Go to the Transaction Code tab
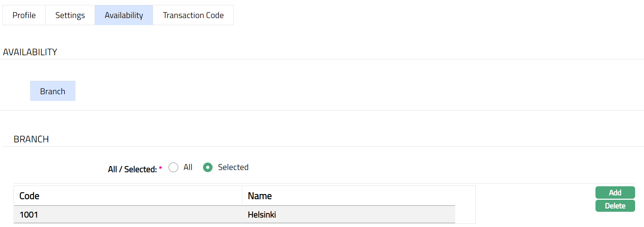This screenshot has height=227, width=644. click(193, 15)
